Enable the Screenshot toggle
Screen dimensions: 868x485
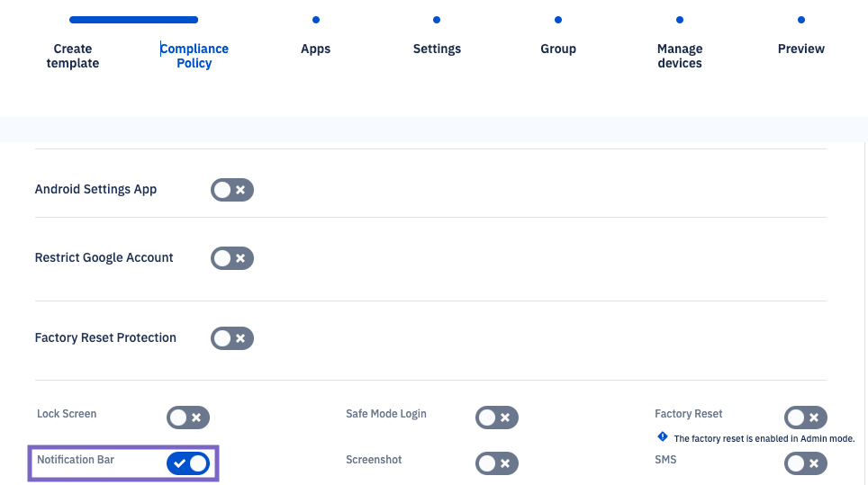click(497, 463)
